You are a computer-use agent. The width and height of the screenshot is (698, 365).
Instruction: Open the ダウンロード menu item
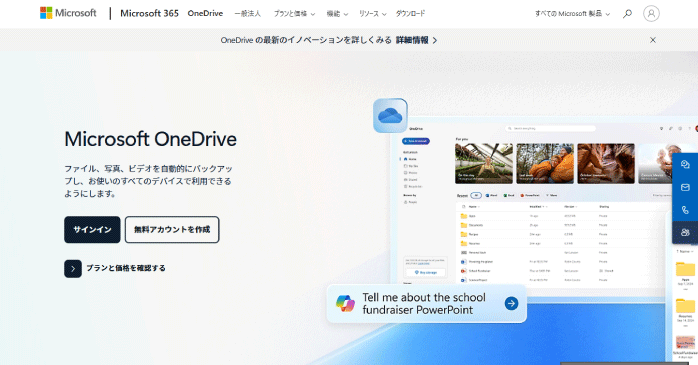[x=410, y=14]
